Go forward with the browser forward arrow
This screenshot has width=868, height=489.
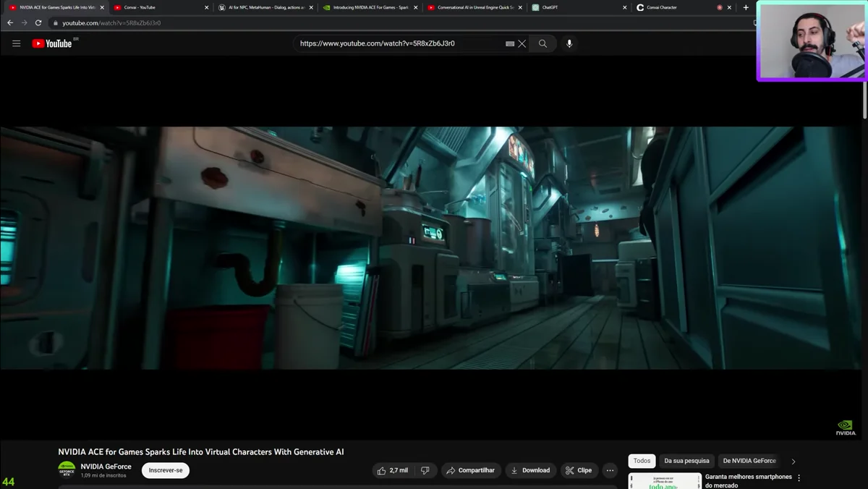coord(24,22)
